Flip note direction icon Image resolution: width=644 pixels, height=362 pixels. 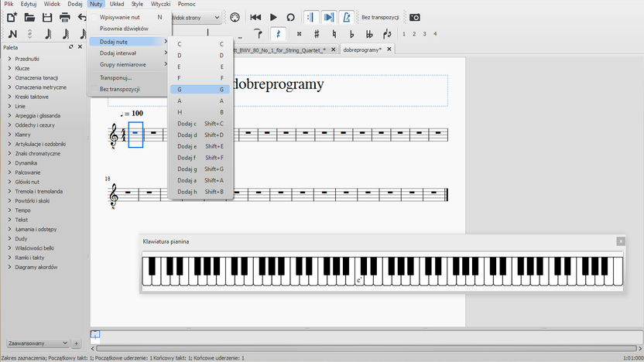pyautogui.click(x=387, y=34)
